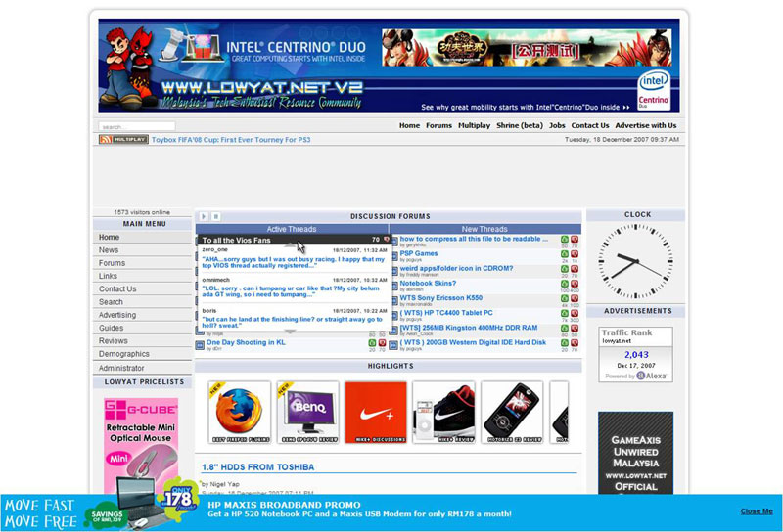The image size is (783, 532).
Task: Click green icon beside 'HP TC4400 Tablet PC'
Action: 565,313
